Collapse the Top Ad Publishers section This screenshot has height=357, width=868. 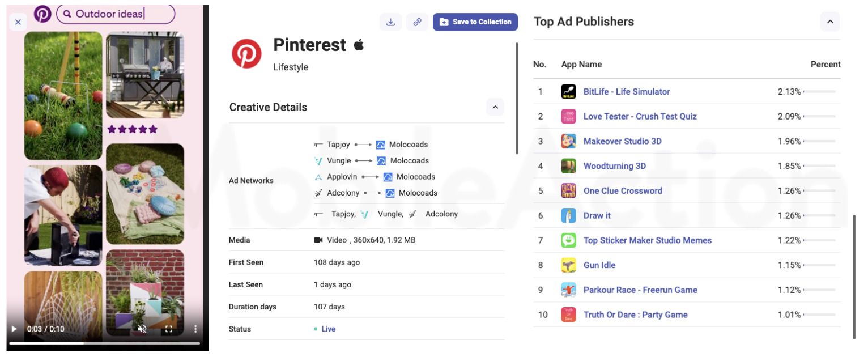click(x=830, y=22)
